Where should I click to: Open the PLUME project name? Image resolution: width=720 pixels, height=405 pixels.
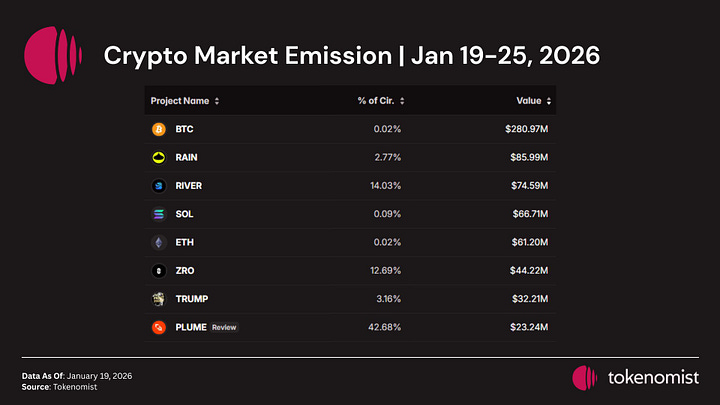click(190, 327)
